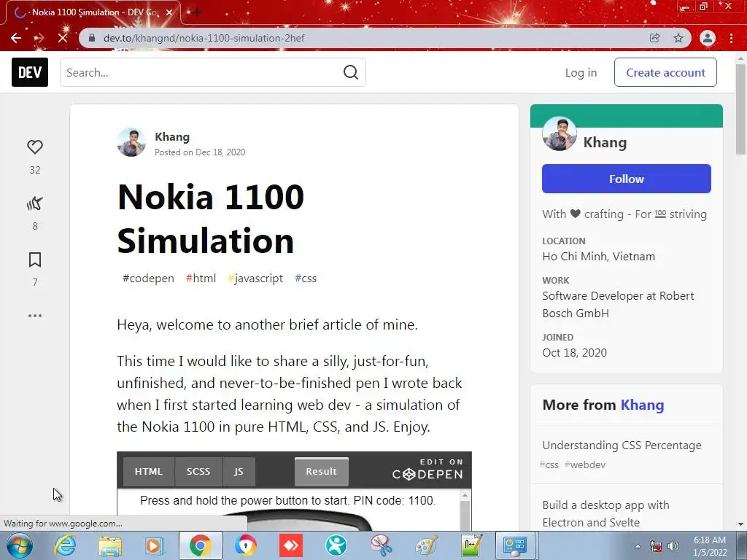Open the three-dot more options menu

click(x=35, y=315)
